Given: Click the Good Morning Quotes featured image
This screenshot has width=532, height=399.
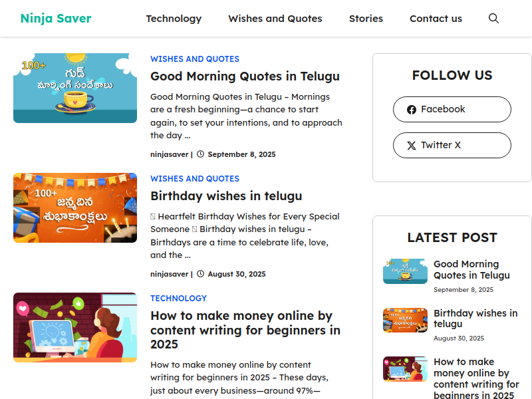Looking at the screenshot, I should (x=75, y=88).
